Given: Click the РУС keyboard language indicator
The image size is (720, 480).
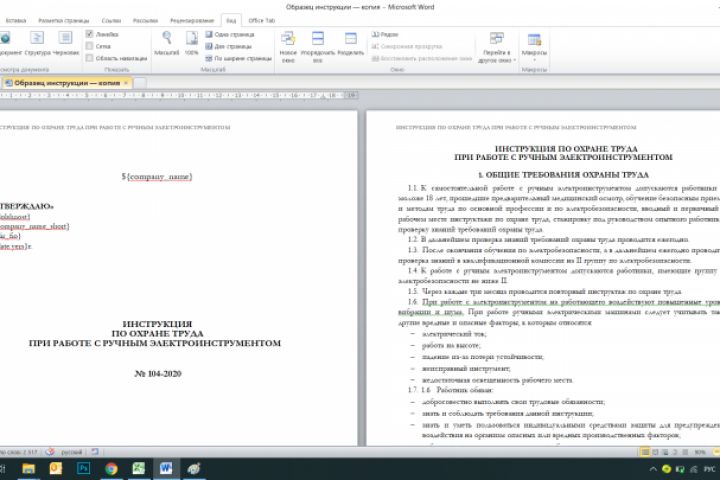Looking at the screenshot, I should (709, 469).
